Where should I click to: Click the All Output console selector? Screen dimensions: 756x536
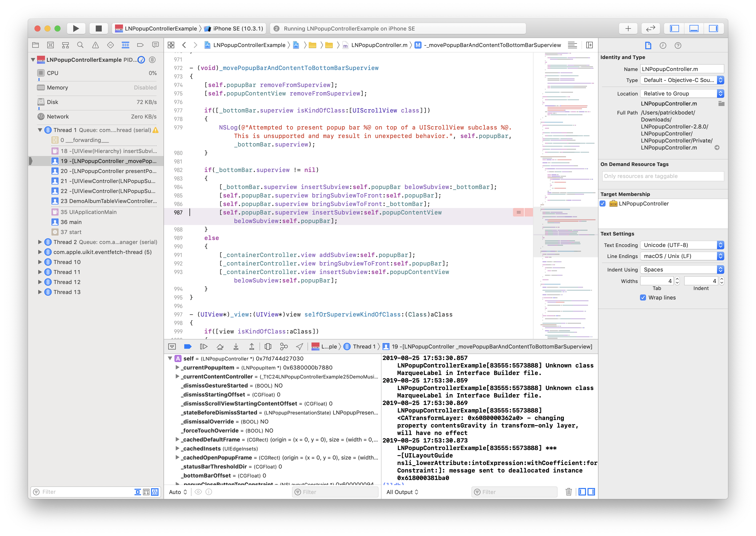click(x=402, y=492)
